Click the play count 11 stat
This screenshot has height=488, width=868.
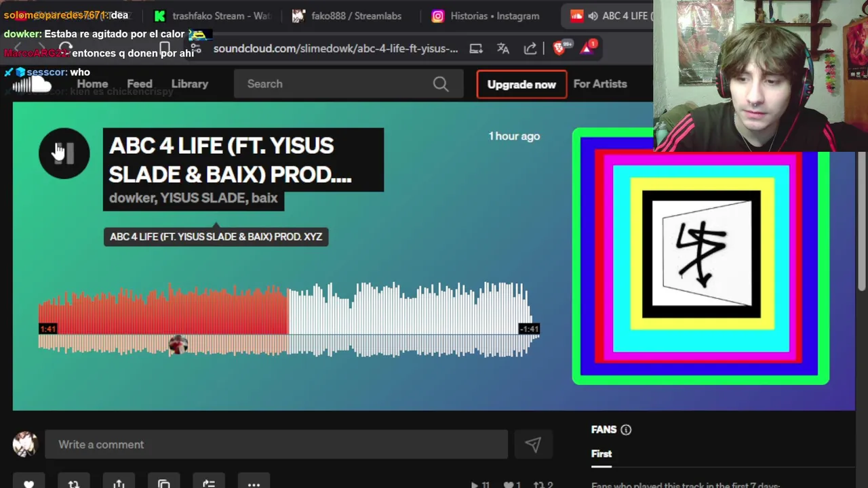(479, 485)
